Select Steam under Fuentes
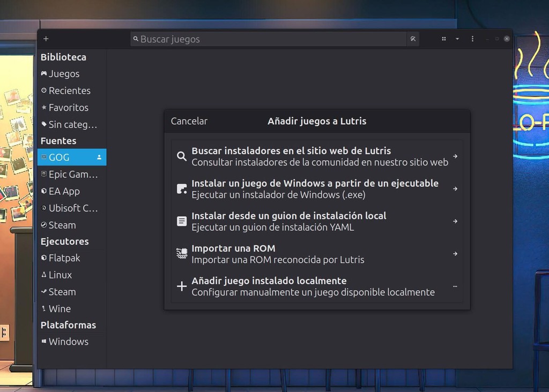549x392 pixels. pyautogui.click(x=72, y=225)
